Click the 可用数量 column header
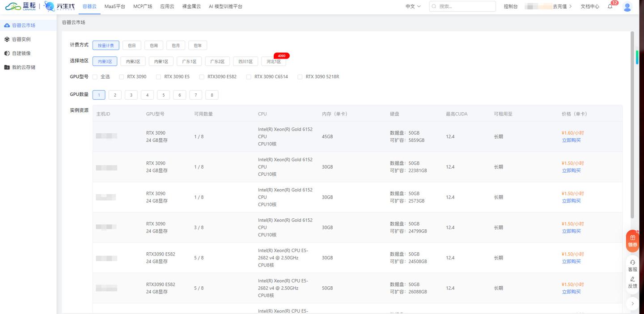Screen dimensions: 644x314 coord(203,114)
